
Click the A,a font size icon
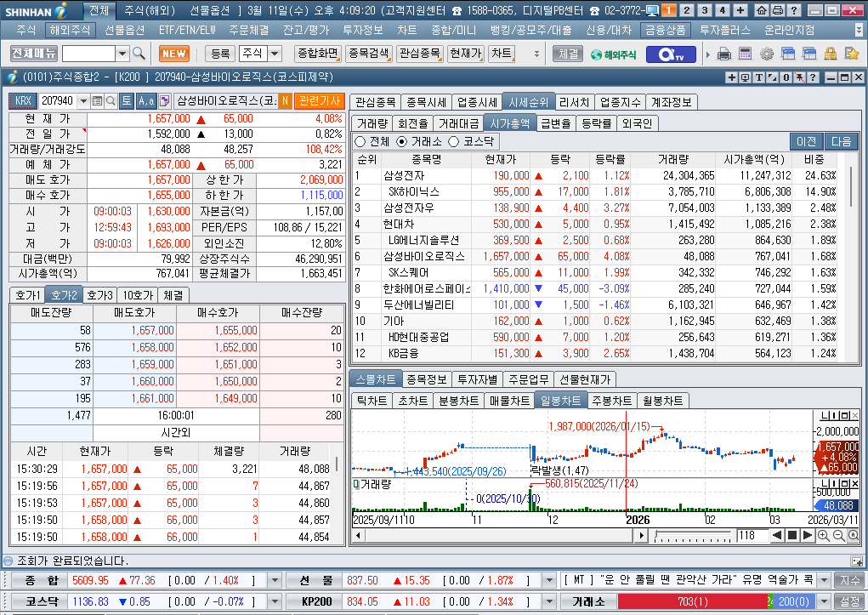pos(146,101)
